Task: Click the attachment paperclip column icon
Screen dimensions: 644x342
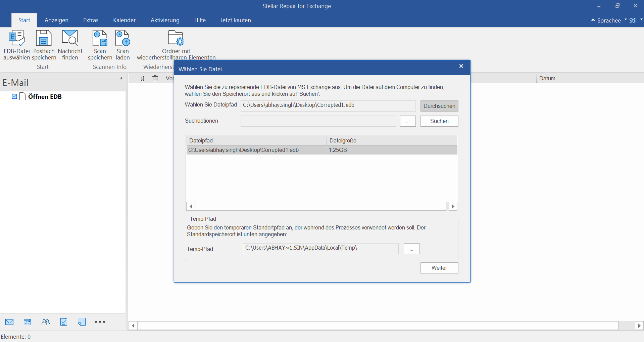Action: [x=142, y=78]
